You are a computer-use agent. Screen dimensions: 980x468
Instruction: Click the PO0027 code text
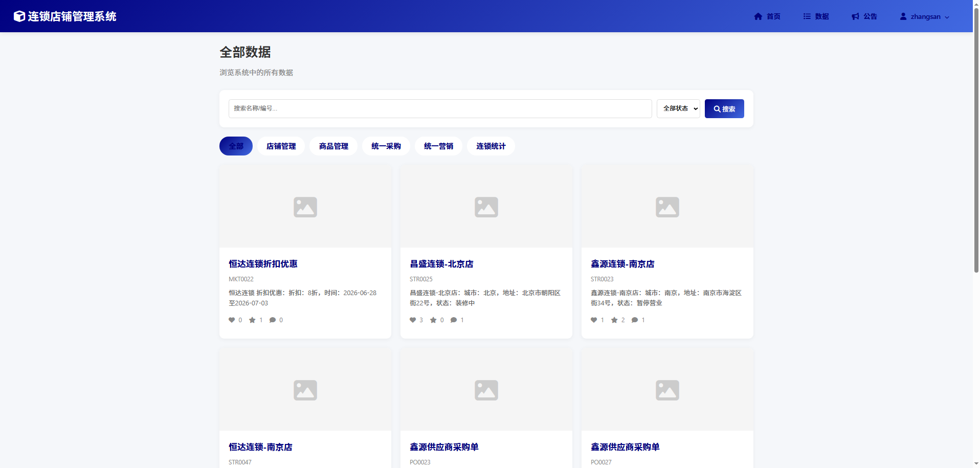click(601, 462)
